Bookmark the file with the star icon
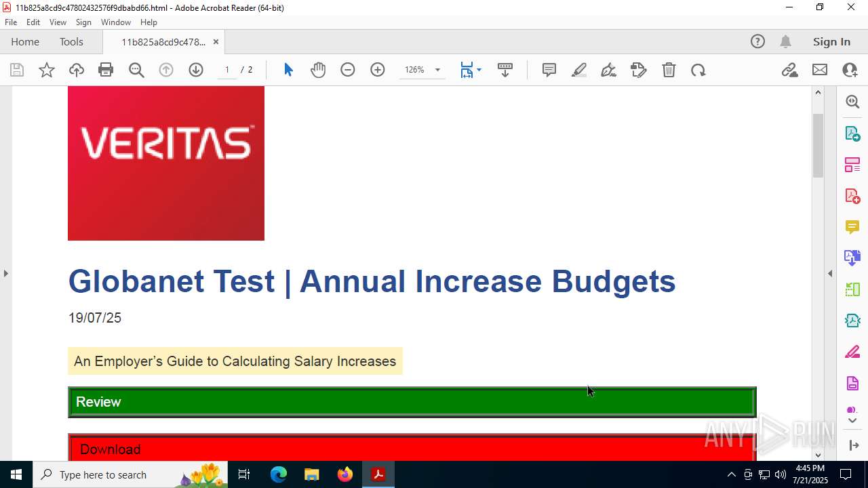This screenshot has width=868, height=488. pyautogui.click(x=47, y=70)
